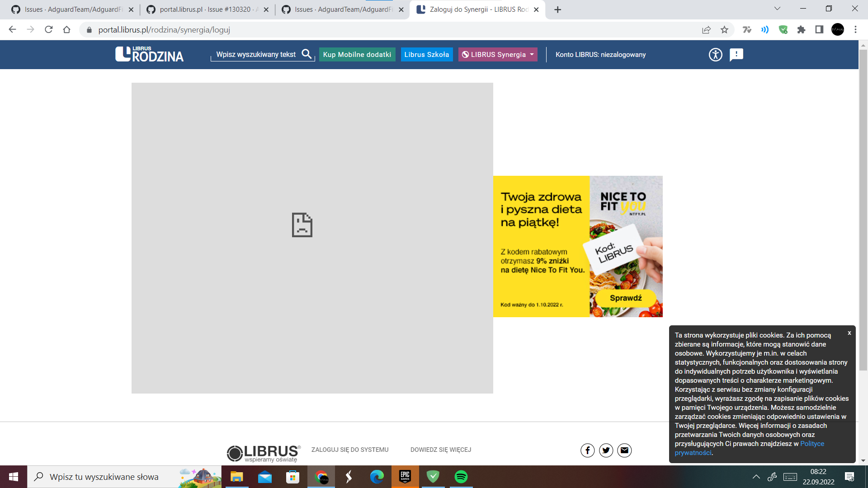Open a new browser tab
The height and width of the screenshot is (488, 868).
click(558, 9)
